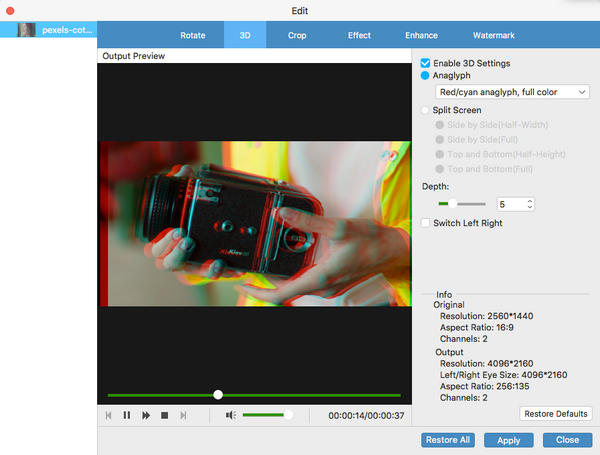600x455 pixels.
Task: Pause the video preview playback
Action: (127, 415)
